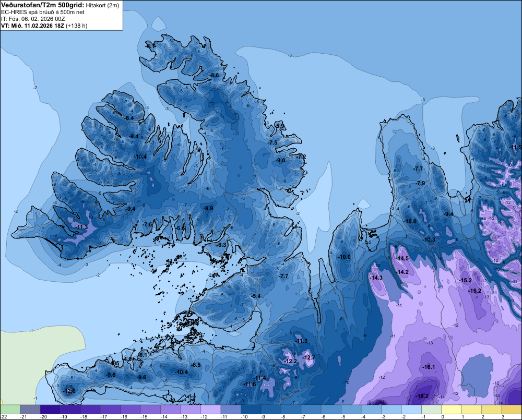The image size is (522, 420).
Task: Click the -11.5 temperature value at right edge
Action: point(516,148)
